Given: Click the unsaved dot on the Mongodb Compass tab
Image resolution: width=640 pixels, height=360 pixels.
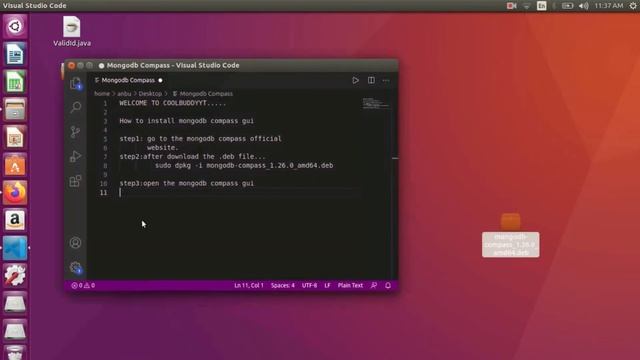Looking at the screenshot, I should point(160,80).
